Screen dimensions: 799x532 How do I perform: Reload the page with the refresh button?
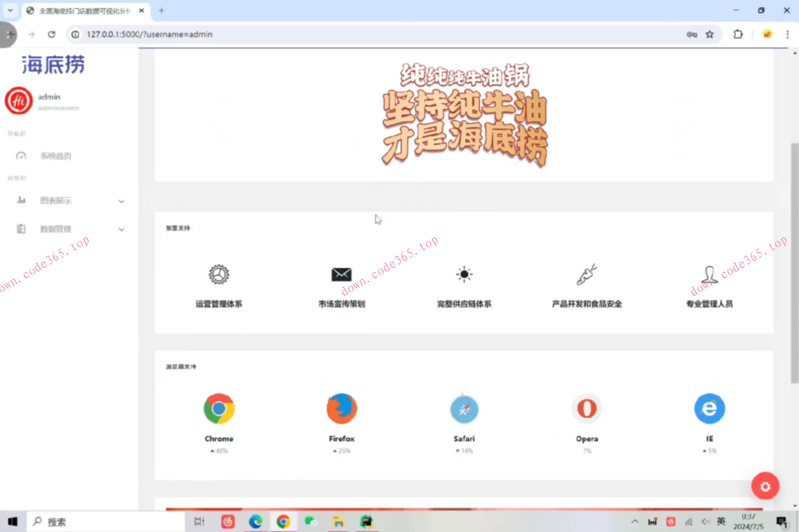point(51,34)
